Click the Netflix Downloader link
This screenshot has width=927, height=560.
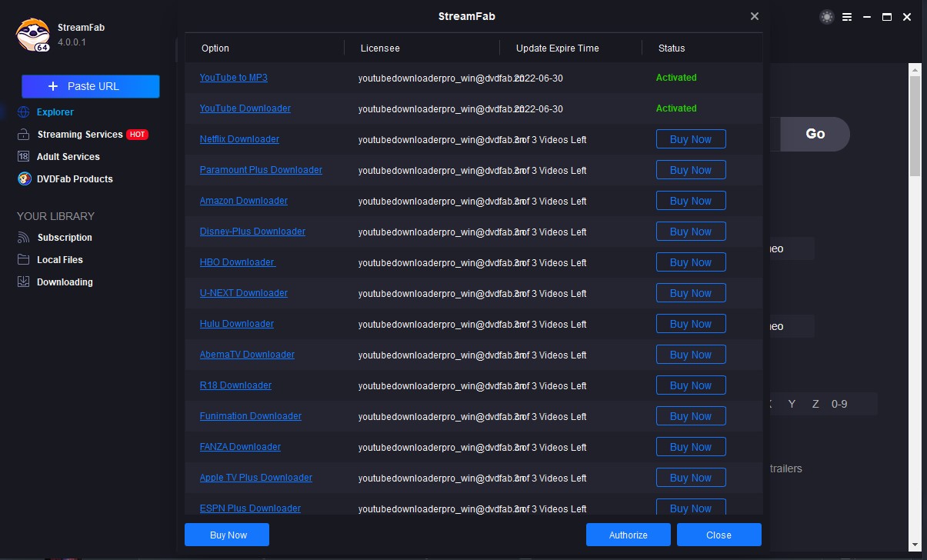tap(239, 139)
